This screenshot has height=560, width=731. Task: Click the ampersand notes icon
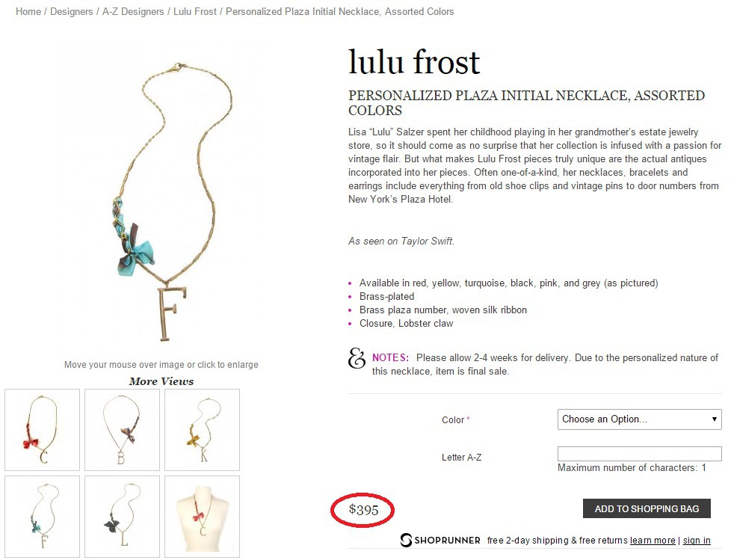coord(357,358)
